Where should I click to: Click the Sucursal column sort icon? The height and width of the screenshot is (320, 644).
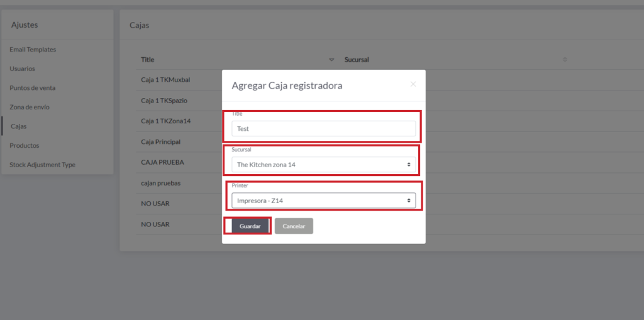tap(565, 60)
